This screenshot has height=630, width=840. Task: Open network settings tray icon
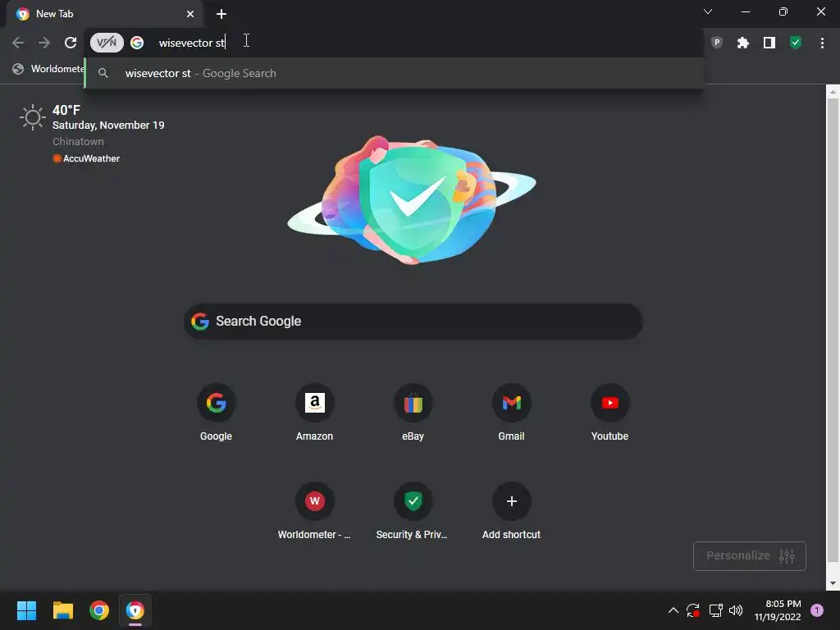click(715, 610)
